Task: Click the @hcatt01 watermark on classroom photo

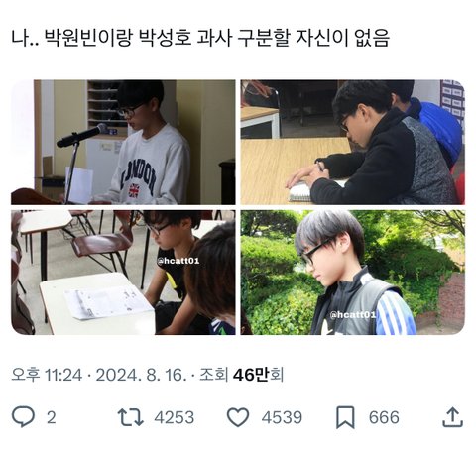Action: point(178,261)
